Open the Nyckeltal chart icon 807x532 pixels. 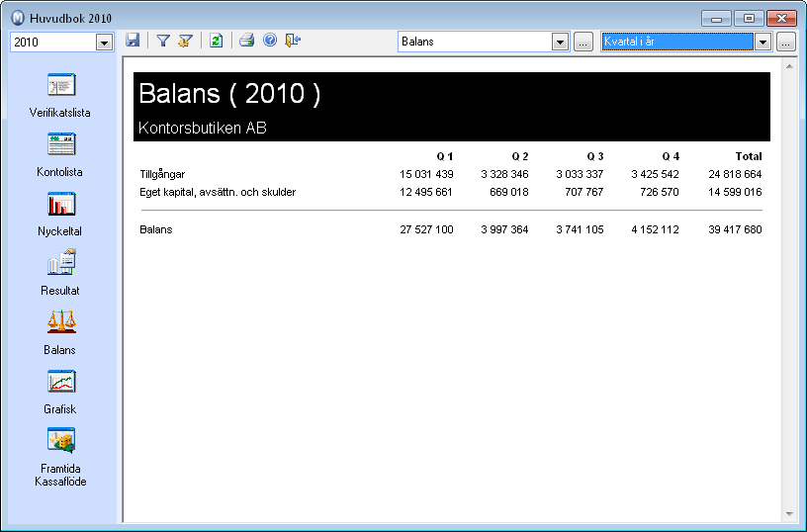[61, 204]
